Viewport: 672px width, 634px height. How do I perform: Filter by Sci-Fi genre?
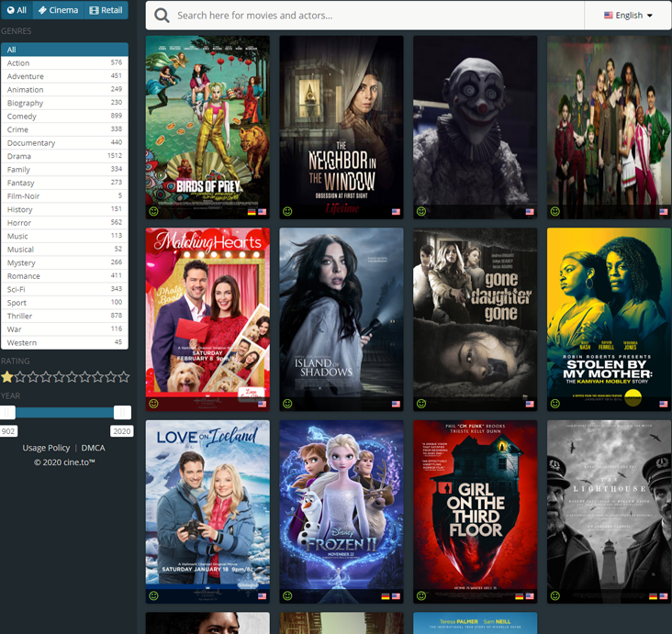click(64, 289)
